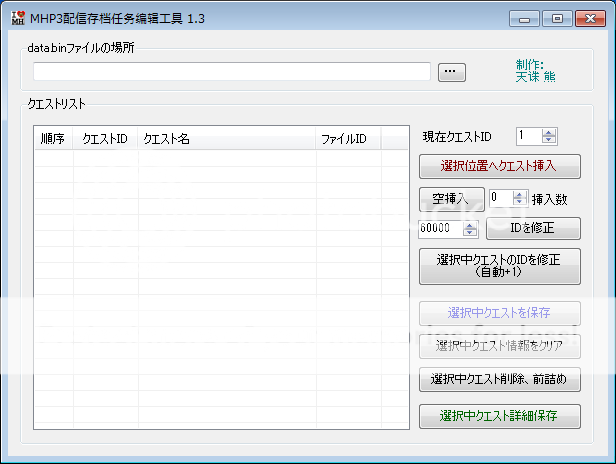Minimize the MHP3 editor window
Screen dimensions: 616x464
click(524, 18)
